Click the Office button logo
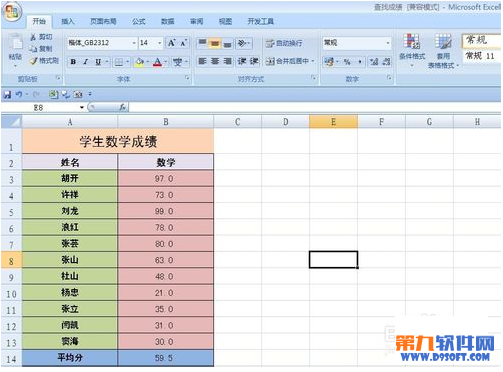 12,12
